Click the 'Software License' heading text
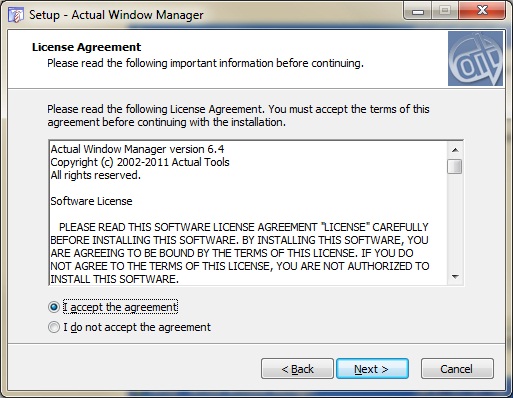 (x=91, y=201)
